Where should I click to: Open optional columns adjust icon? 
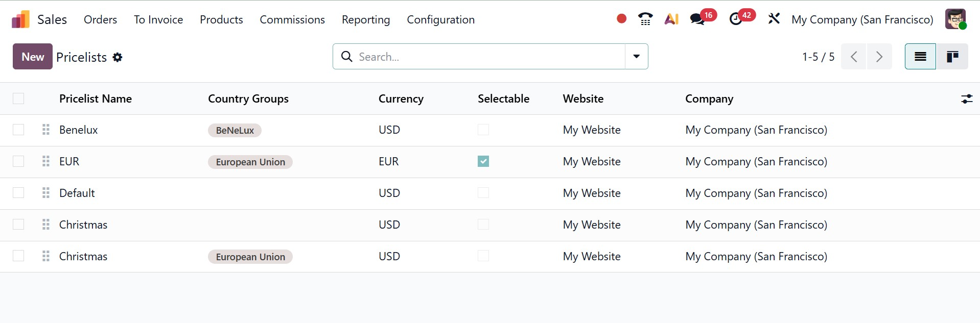[966, 99]
